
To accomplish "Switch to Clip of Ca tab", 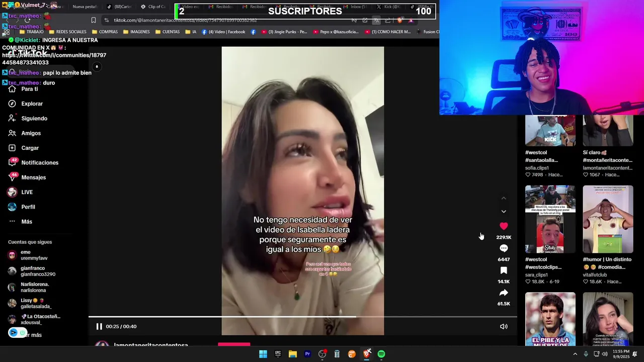I will pos(153,7).
